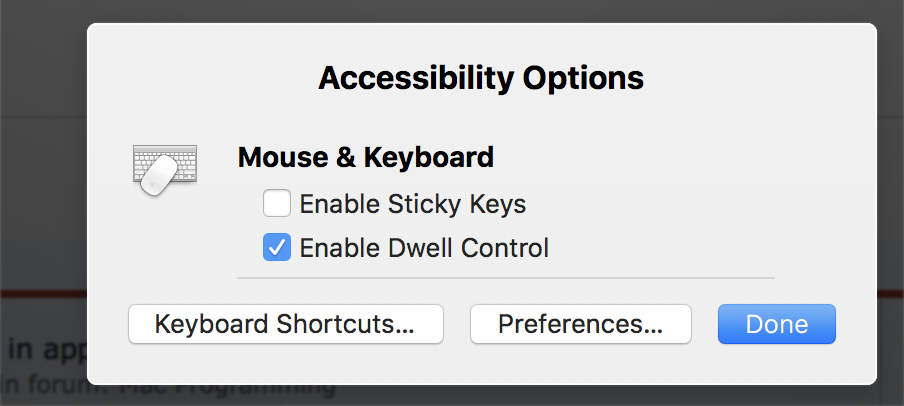904x406 pixels.
Task: Click the dimmed background above the dialog
Action: point(450,10)
